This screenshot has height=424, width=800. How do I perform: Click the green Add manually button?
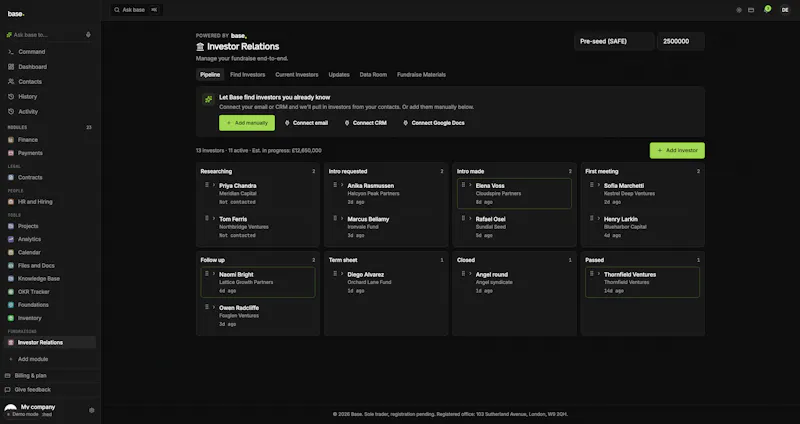pos(247,123)
